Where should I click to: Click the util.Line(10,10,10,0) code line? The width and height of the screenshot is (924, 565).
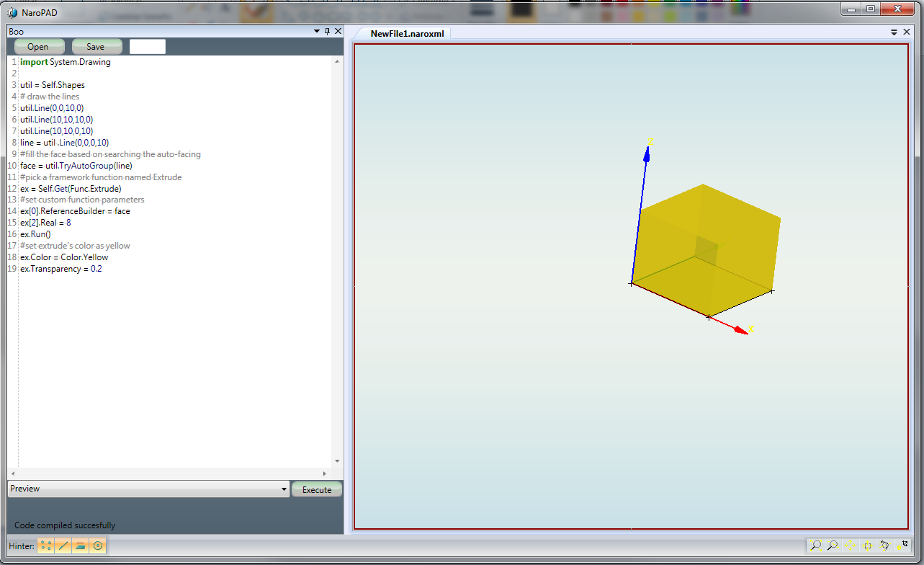point(56,120)
